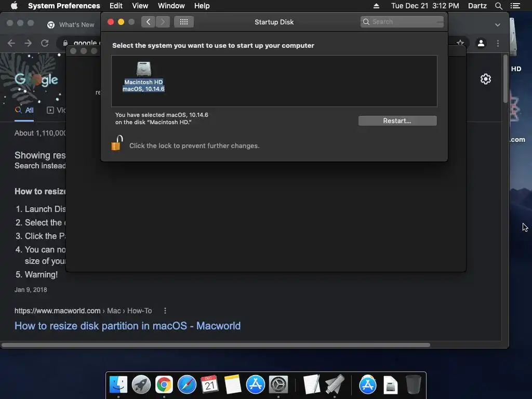
Task: Click Chrome forward arrow
Action: [x=28, y=43]
